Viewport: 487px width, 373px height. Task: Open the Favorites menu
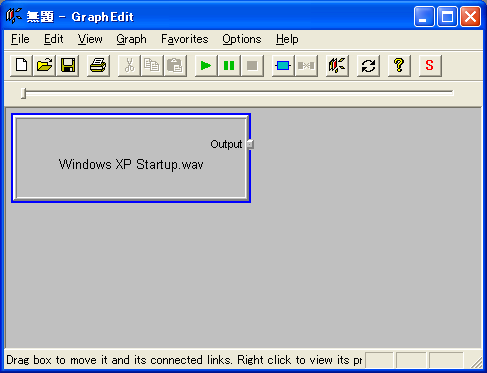185,39
